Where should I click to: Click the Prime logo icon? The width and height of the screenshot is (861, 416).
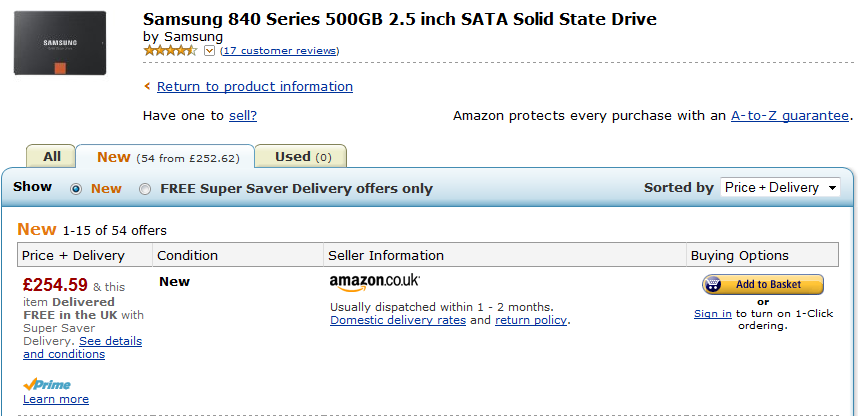click(47, 384)
